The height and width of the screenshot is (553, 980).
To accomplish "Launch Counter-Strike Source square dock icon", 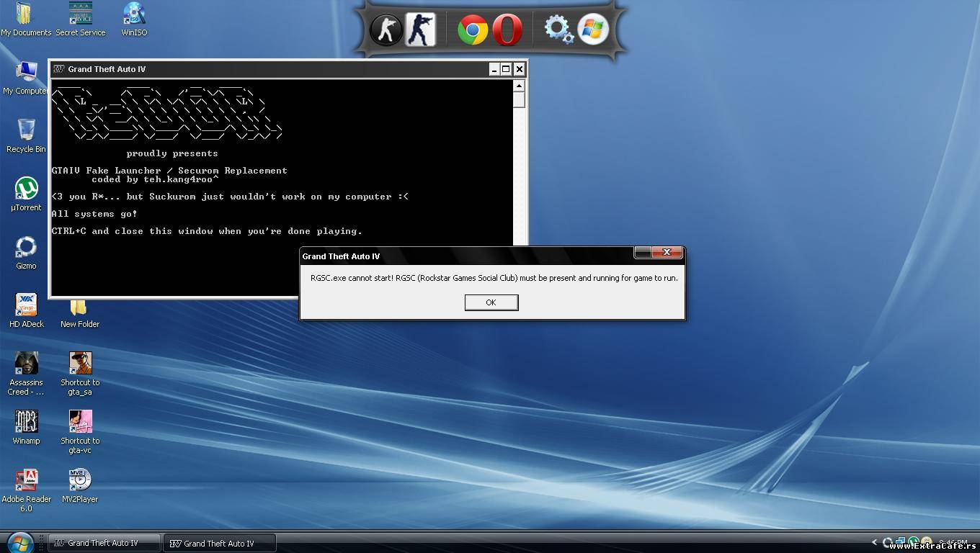I will point(421,30).
